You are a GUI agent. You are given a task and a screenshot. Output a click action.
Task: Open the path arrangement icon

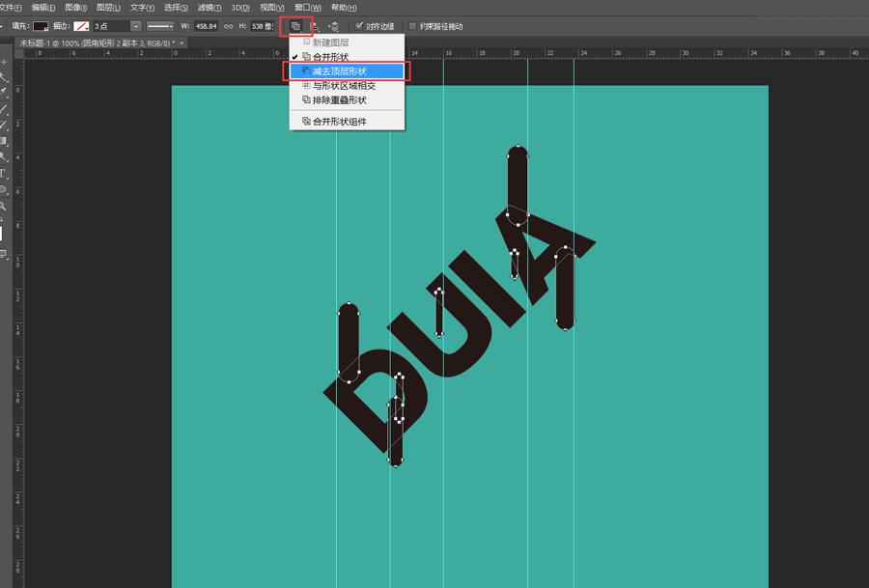pos(333,27)
